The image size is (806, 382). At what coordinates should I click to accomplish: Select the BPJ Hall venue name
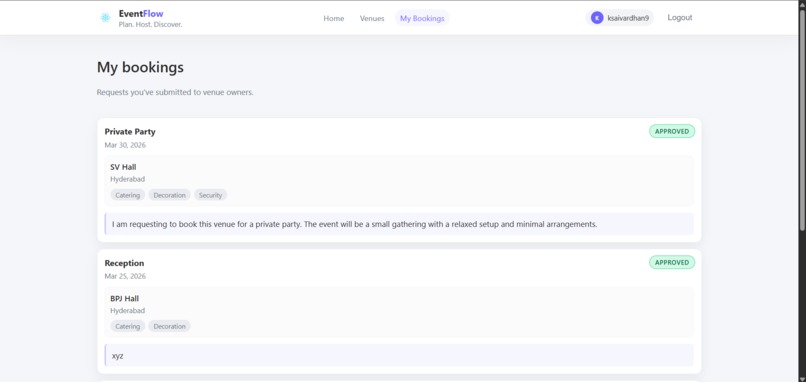[x=124, y=299]
